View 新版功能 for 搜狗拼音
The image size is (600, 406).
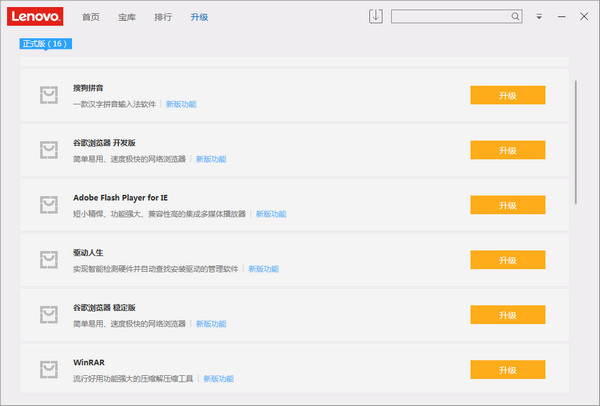click(x=181, y=104)
